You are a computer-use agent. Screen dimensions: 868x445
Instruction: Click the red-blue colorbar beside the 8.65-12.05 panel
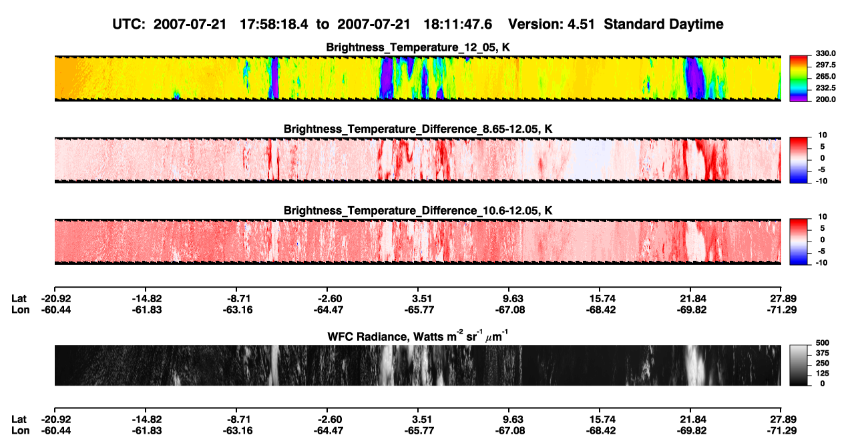tap(799, 160)
